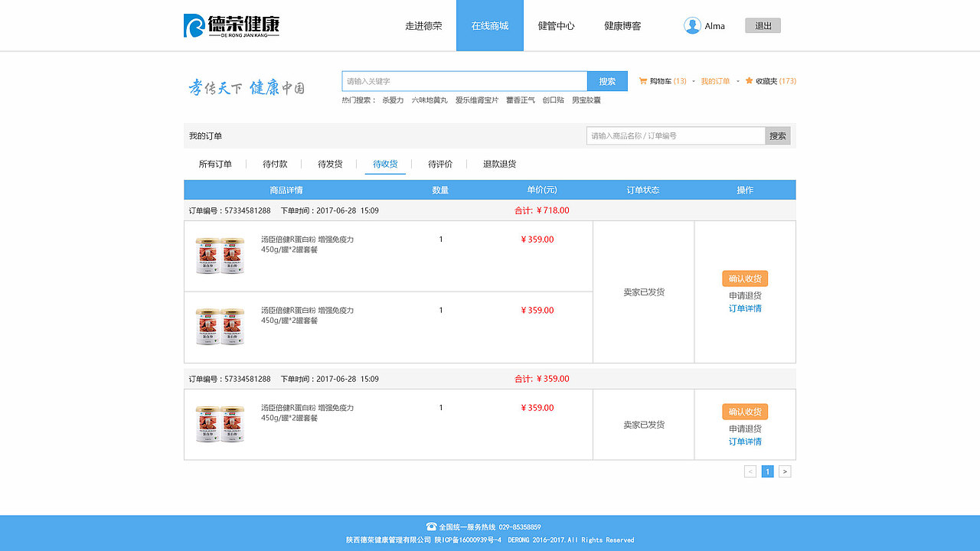Click the order search input field

tap(674, 135)
